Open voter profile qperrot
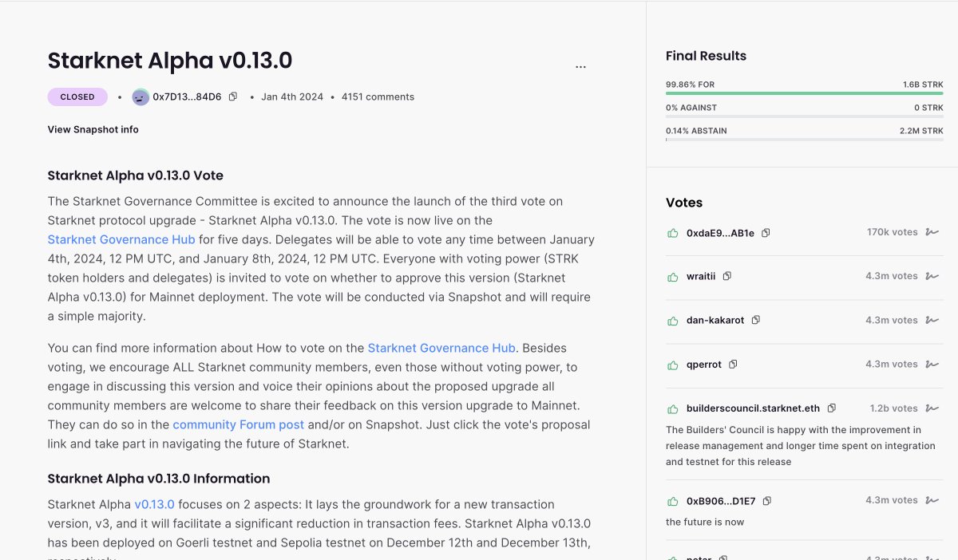958x560 pixels. pyautogui.click(x=704, y=365)
